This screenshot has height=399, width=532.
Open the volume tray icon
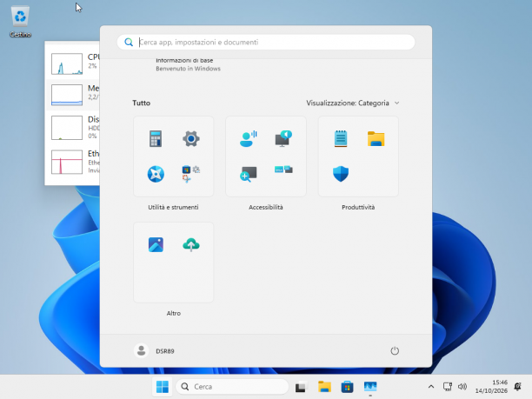tap(462, 387)
